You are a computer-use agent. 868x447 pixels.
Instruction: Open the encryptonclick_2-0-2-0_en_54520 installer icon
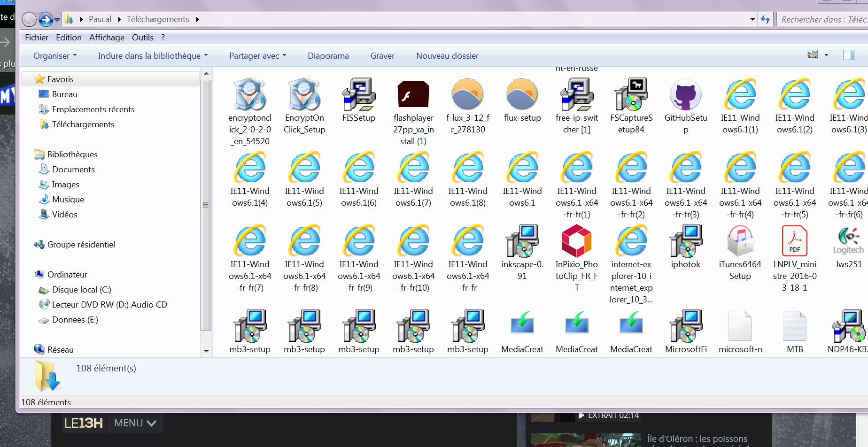coord(250,94)
